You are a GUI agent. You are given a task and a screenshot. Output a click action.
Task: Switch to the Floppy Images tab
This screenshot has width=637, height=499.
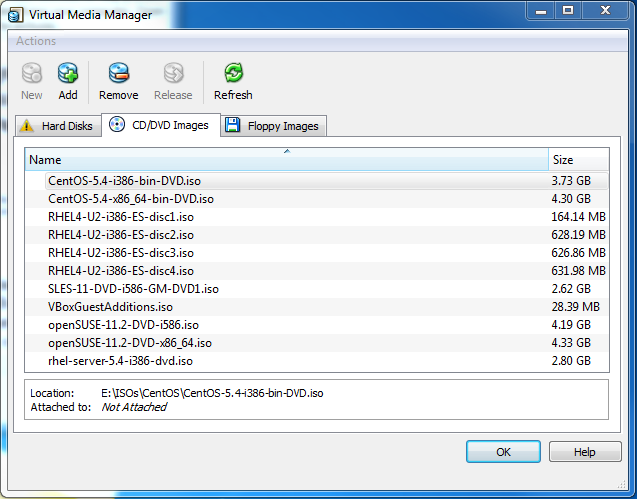274,126
